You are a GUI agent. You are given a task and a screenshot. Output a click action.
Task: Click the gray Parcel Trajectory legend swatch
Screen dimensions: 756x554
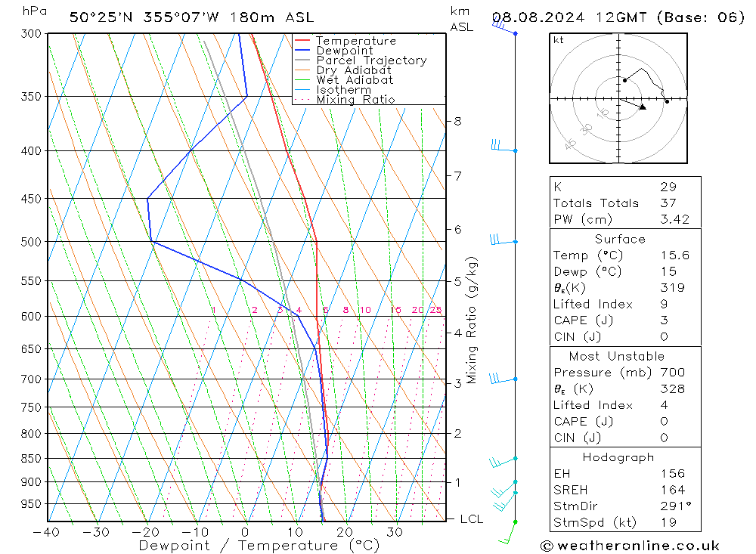tap(302, 60)
